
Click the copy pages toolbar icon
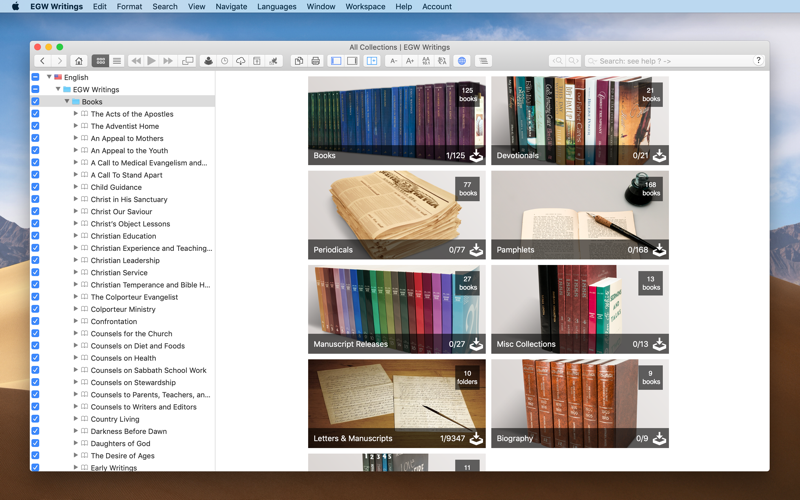[299, 61]
